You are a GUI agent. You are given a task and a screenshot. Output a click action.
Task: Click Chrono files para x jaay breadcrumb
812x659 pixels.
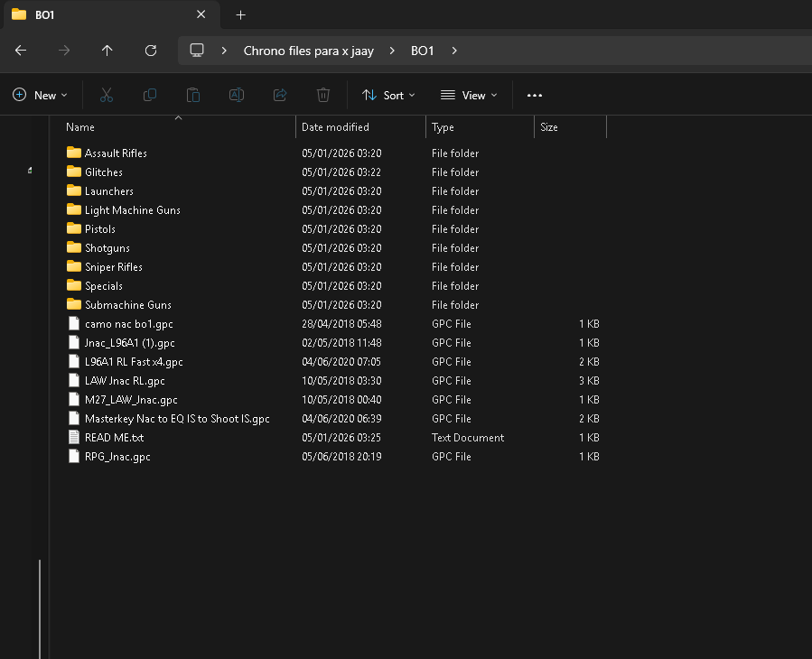click(308, 51)
